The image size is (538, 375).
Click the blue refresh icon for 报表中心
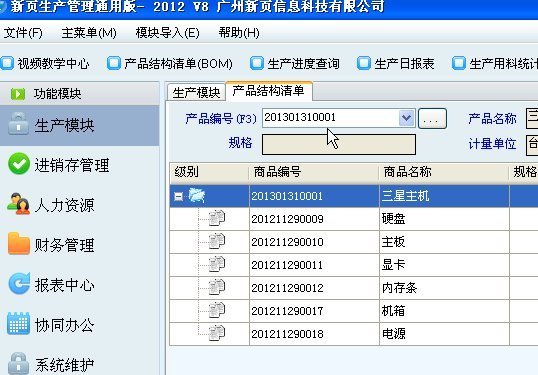coord(19,284)
